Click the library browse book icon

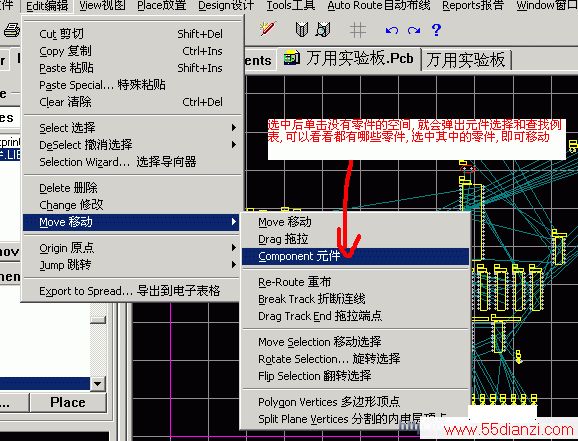click(323, 30)
